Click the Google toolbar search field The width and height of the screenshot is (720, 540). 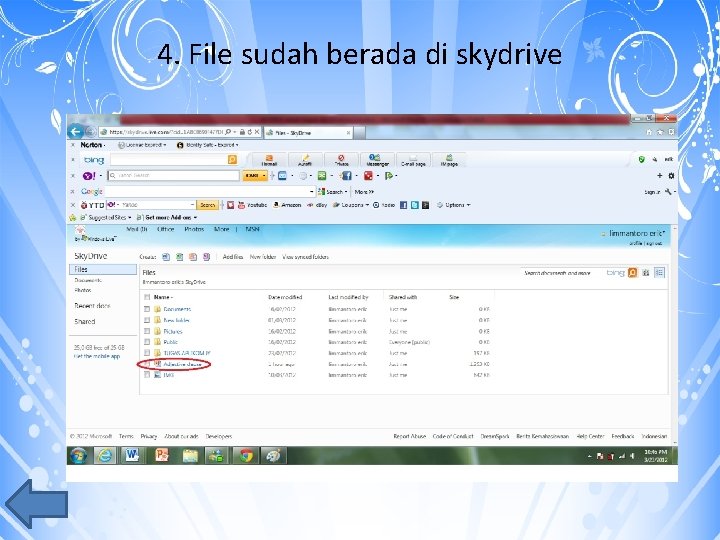(x=210, y=191)
